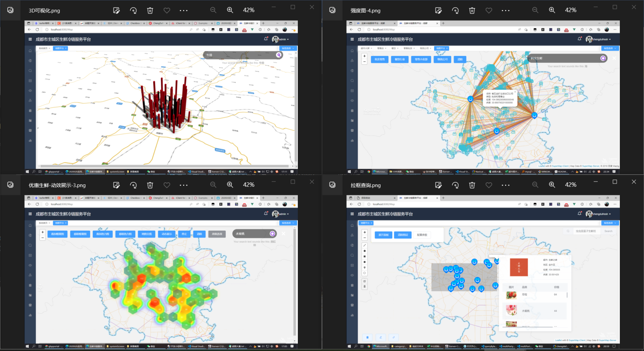Zoom in on the 拉框查询.png image
This screenshot has width=644, height=351.
coord(552,185)
